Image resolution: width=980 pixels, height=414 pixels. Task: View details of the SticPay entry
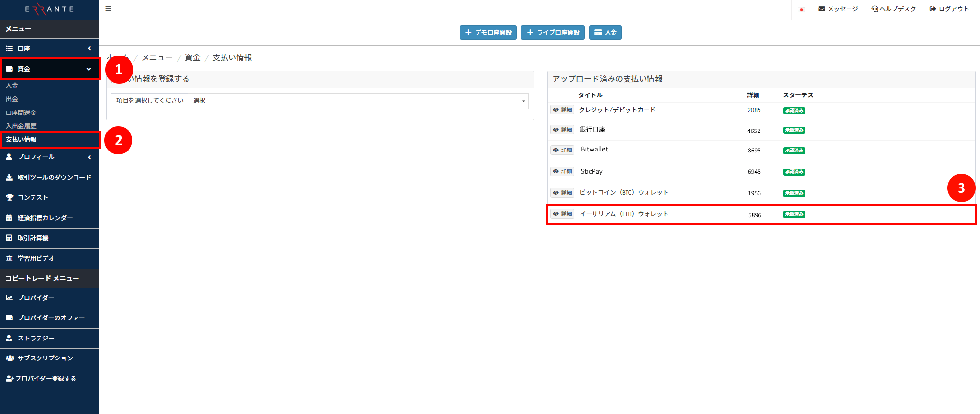(x=562, y=171)
